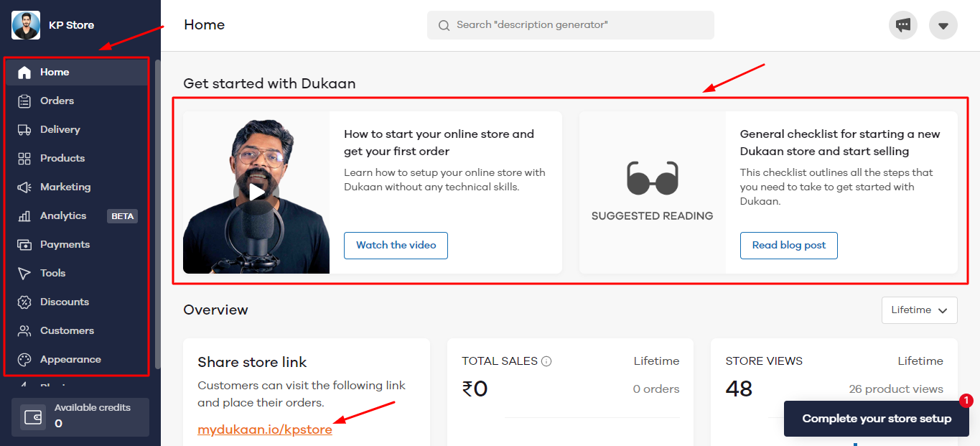Screen dimensions: 980x446
Task: Click the Orders clipboard icon in sidebar
Action: point(24,101)
